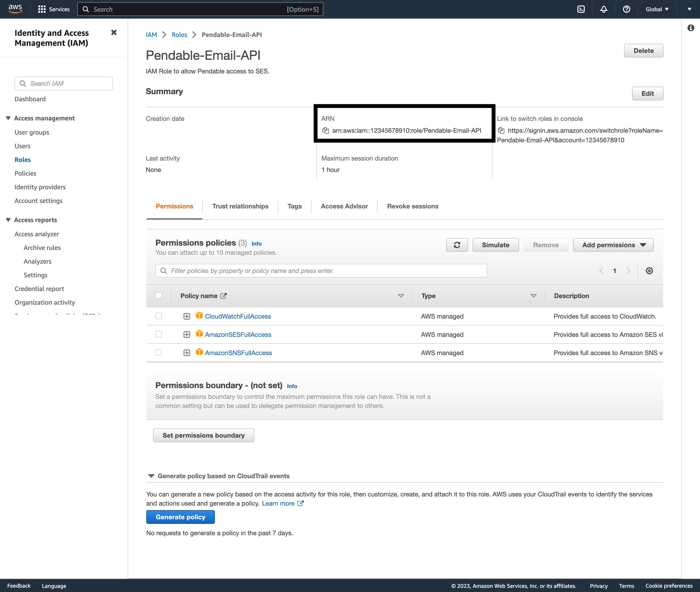This screenshot has width=700, height=592.
Task: Expand the AmazonSNSFullAccess policy details
Action: (x=187, y=353)
